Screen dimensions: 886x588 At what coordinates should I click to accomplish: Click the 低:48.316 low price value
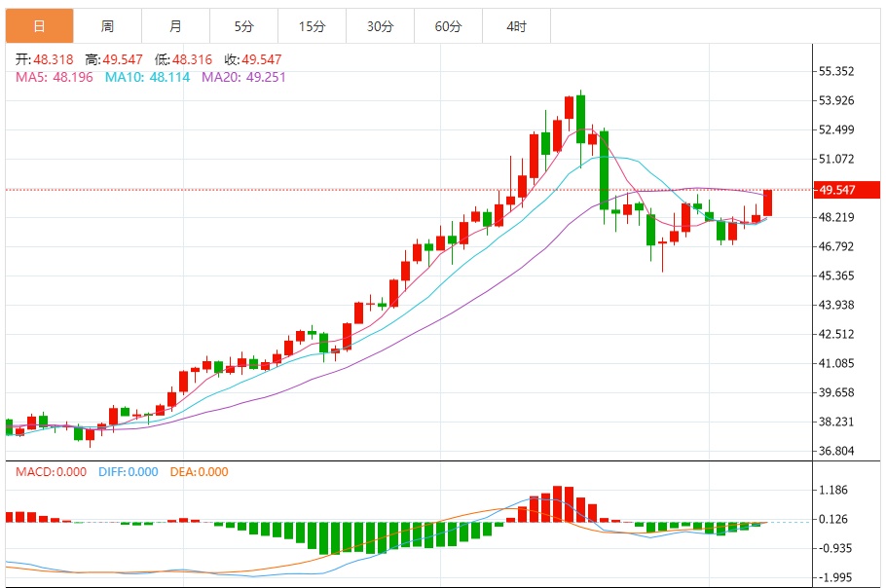(184, 59)
